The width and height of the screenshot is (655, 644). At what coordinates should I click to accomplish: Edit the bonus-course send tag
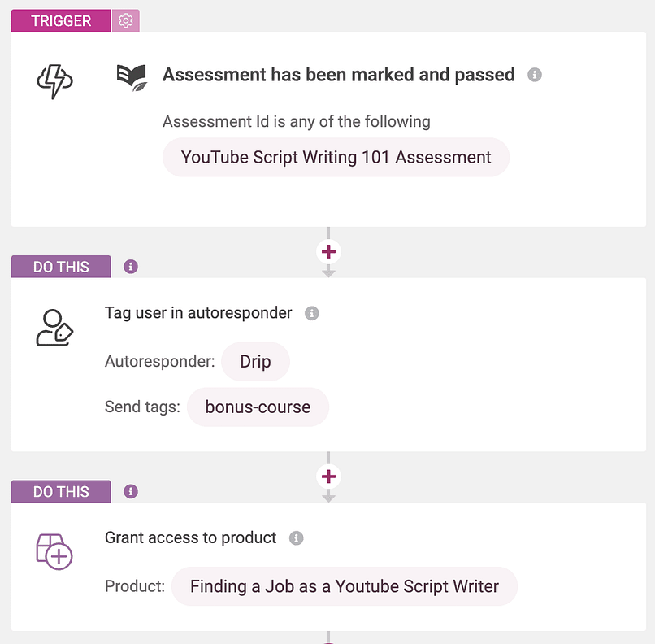[258, 407]
